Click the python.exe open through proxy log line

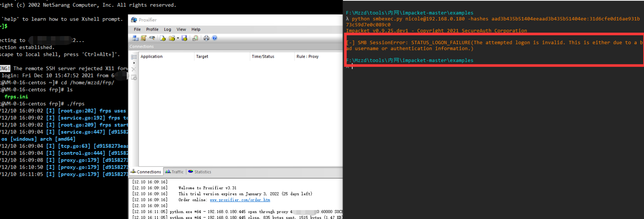click(x=237, y=212)
